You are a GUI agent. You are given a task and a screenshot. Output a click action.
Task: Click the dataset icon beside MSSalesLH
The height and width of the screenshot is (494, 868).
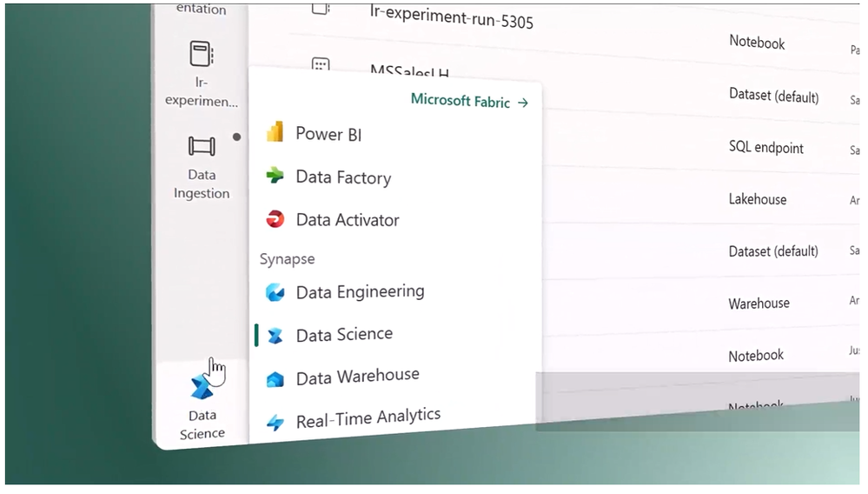coord(321,65)
